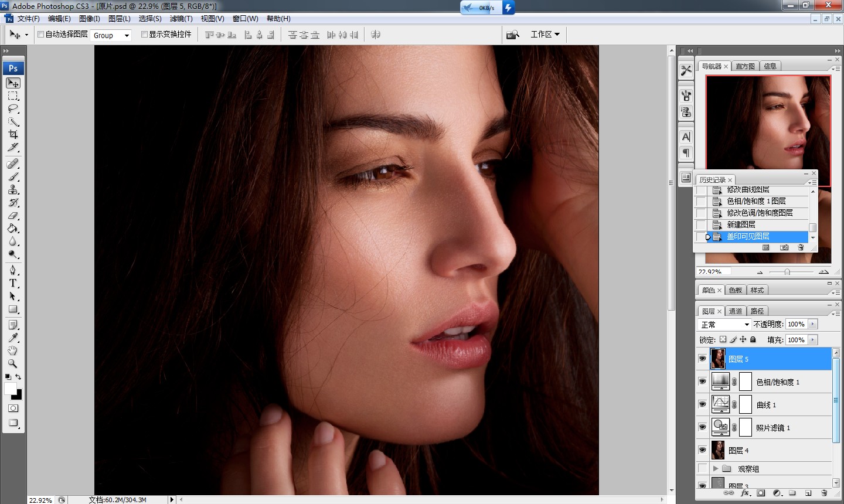Select the Pen tool
844x504 pixels.
point(13,271)
